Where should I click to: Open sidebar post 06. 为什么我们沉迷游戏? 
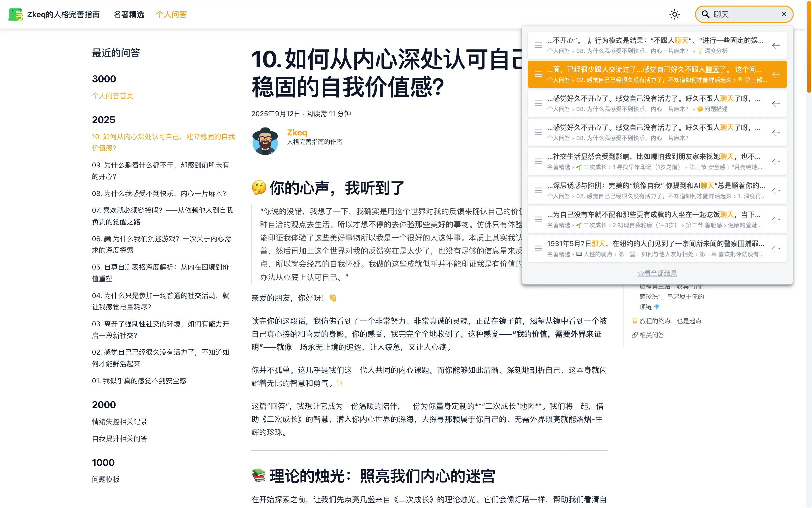[x=162, y=244]
